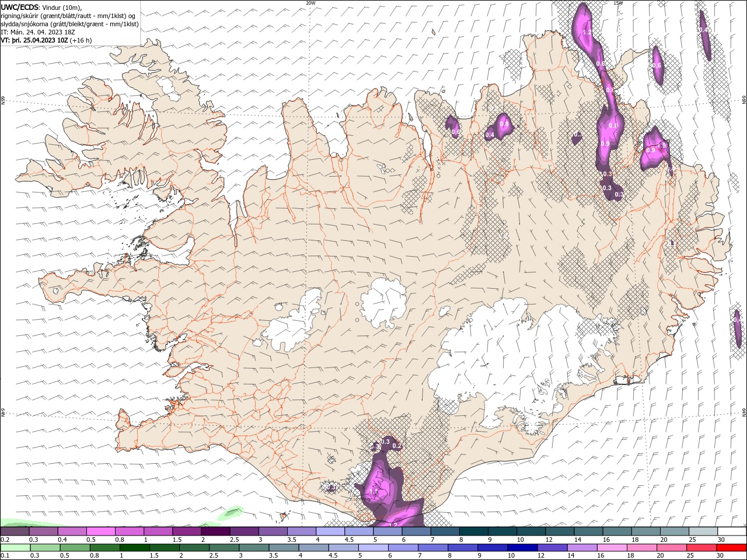Click the '0.1' label in the rain legend row
Viewport: 747px width, 560px height.
point(5,556)
